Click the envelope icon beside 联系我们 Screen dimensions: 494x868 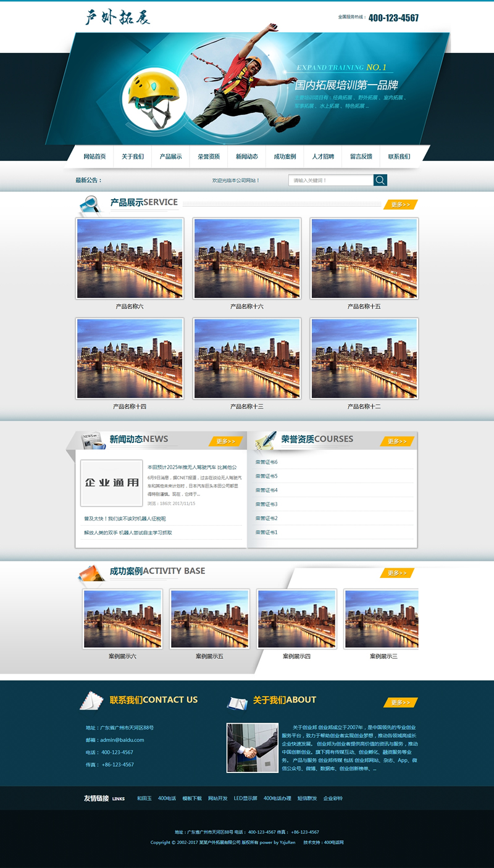coord(91,701)
